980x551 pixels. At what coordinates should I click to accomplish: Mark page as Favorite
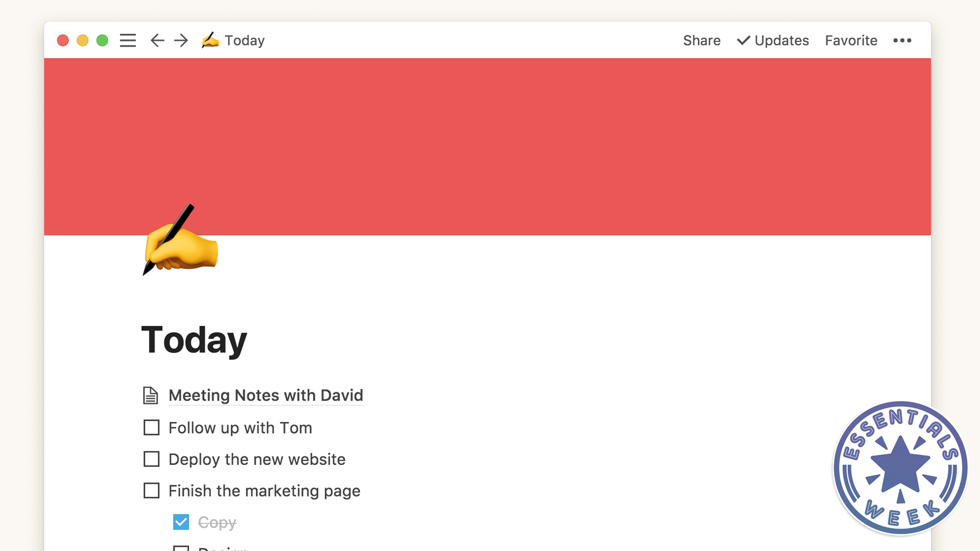[851, 40]
